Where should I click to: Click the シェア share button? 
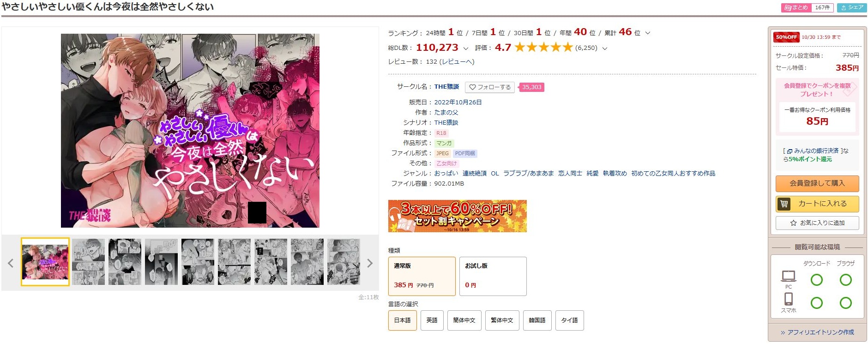852,7
